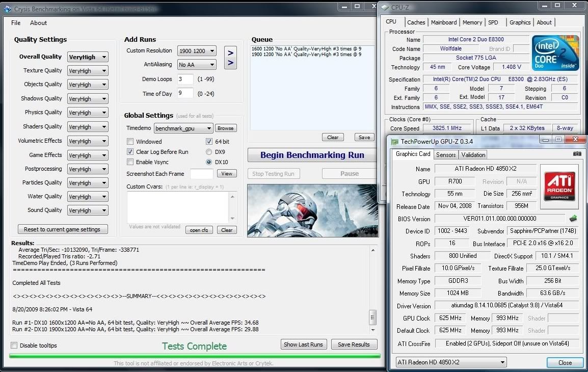Select the first queue entry 1600 1200
Viewport: 588px width, 372px height.
(306, 49)
